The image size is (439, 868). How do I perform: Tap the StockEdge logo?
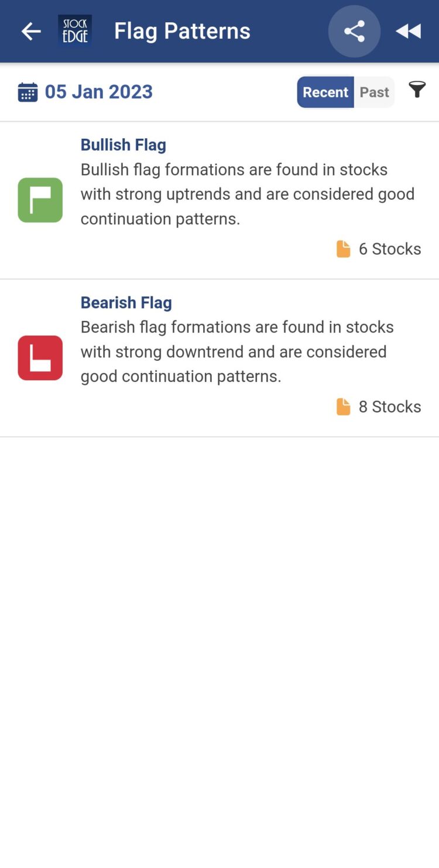click(x=74, y=31)
